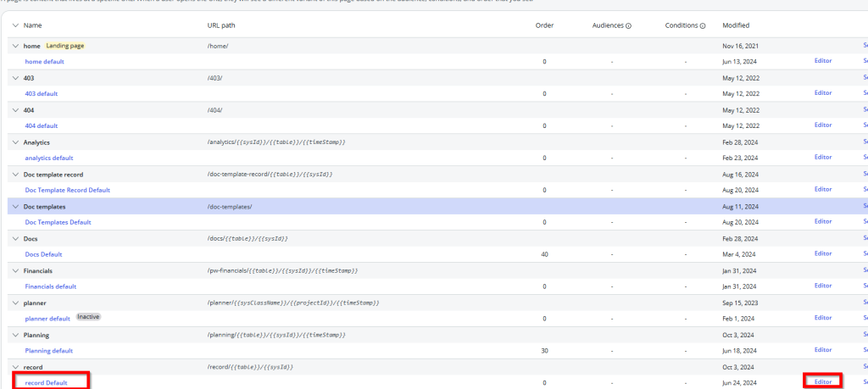
Task: Collapse the Financials page group
Action: coord(15,270)
